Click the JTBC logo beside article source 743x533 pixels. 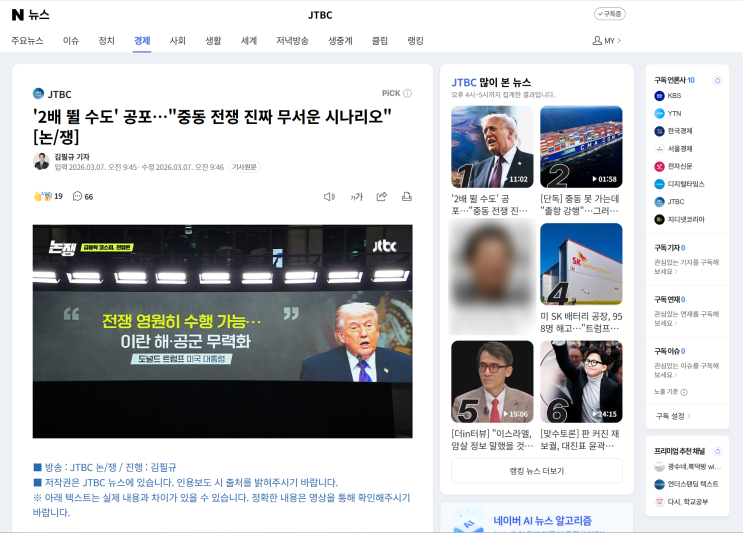click(x=38, y=94)
